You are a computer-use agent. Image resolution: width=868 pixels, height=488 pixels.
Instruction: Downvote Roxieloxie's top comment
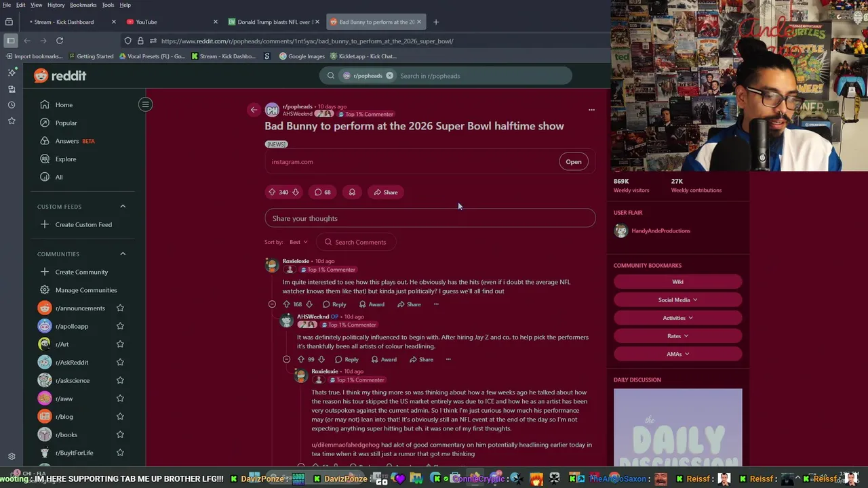[x=309, y=304]
